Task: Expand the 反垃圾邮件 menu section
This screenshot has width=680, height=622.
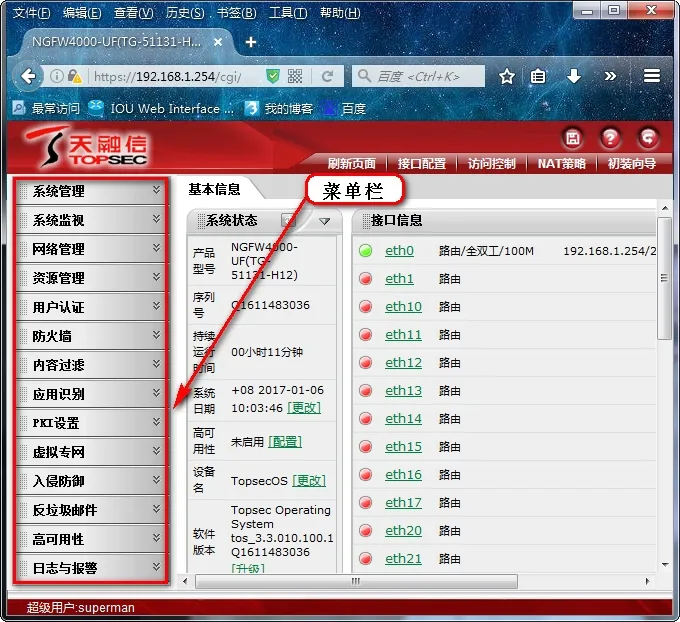Action: [x=91, y=510]
